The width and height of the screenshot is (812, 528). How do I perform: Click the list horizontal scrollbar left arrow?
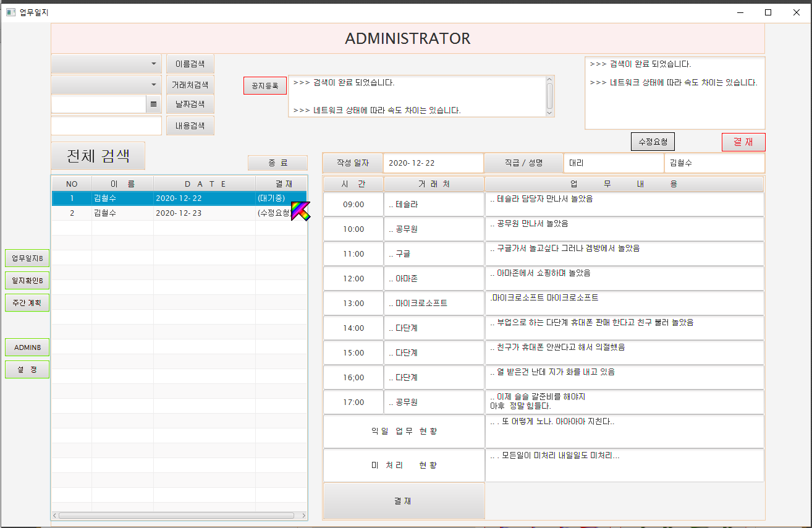click(x=55, y=515)
